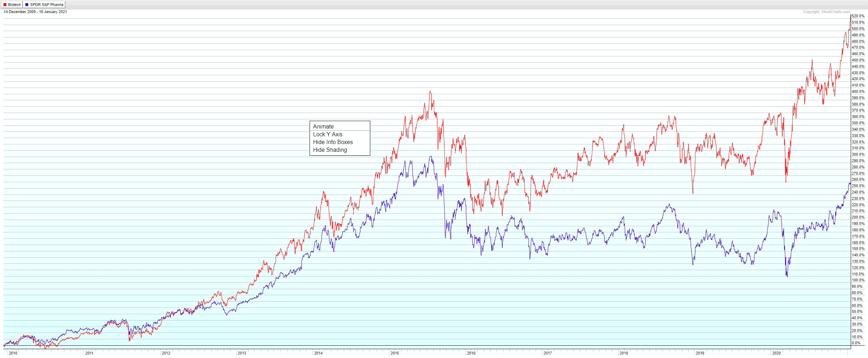The image size is (868, 358).
Task: Click the 2014 year label on time axis
Action: point(318,353)
